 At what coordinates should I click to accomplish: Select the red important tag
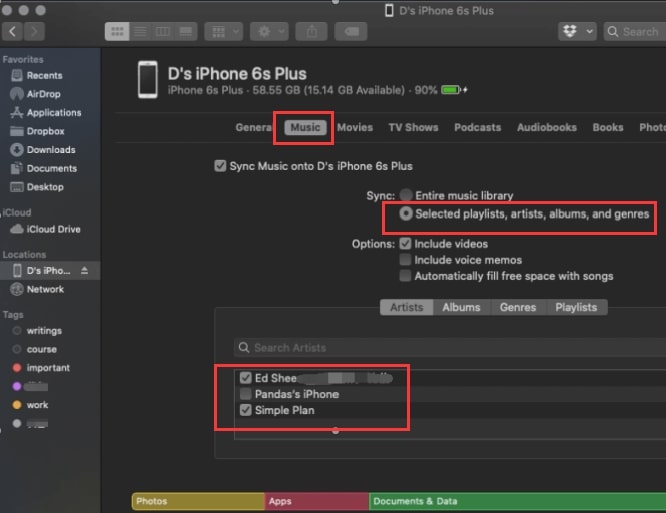pyautogui.click(x=48, y=368)
